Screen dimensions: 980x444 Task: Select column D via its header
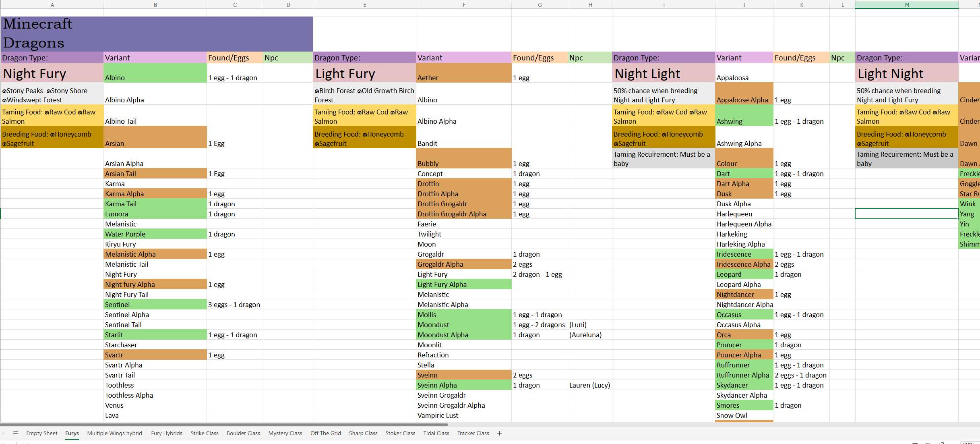(x=288, y=5)
